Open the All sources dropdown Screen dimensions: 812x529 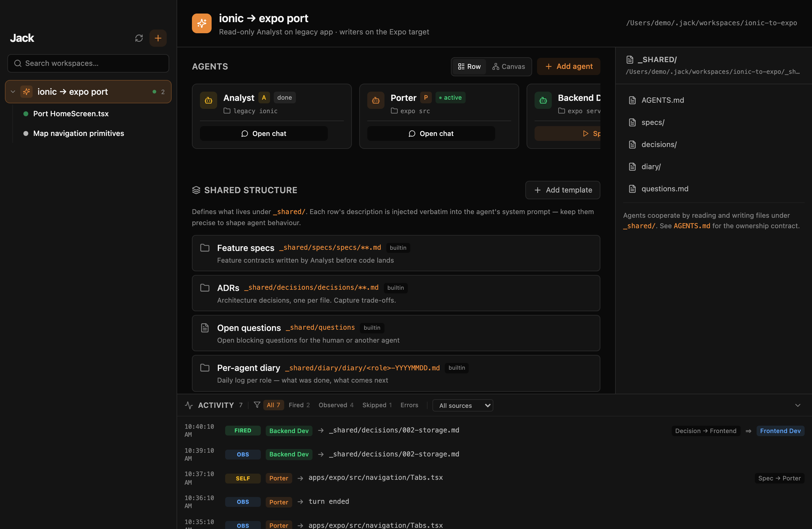coord(462,405)
